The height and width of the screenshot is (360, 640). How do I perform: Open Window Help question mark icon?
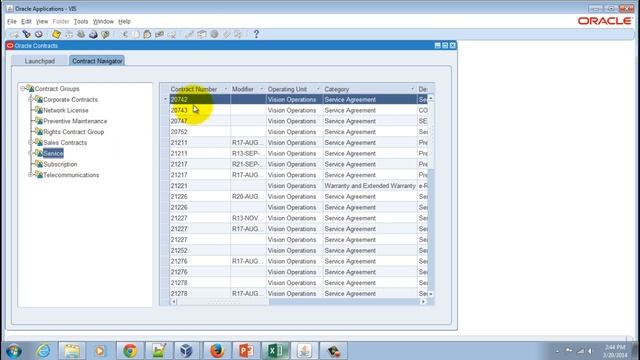click(x=256, y=34)
